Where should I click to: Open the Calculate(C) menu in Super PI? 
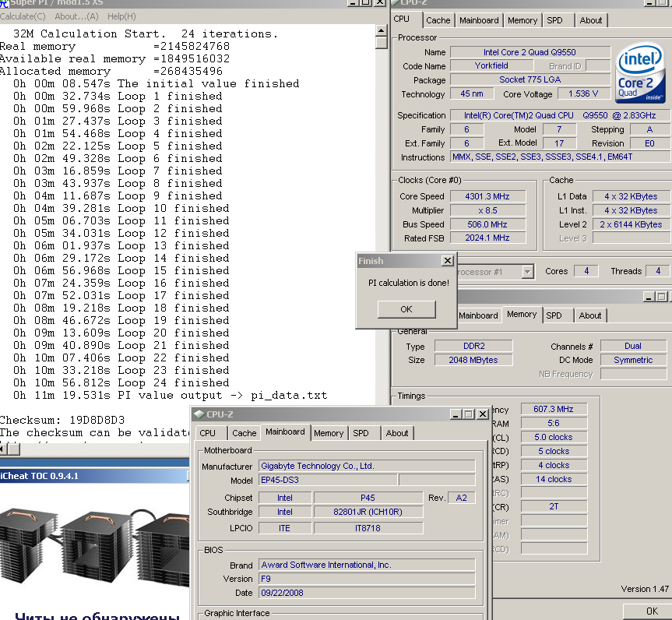click(x=23, y=16)
